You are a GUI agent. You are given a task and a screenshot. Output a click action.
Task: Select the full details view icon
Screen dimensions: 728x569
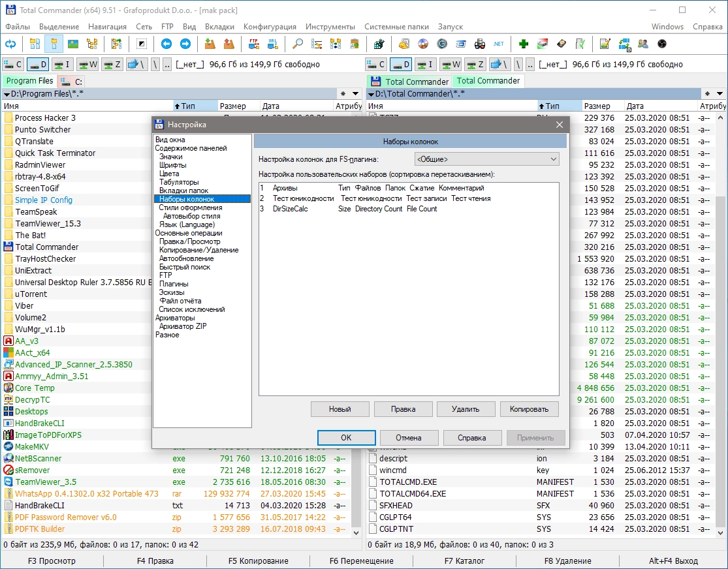(54, 44)
